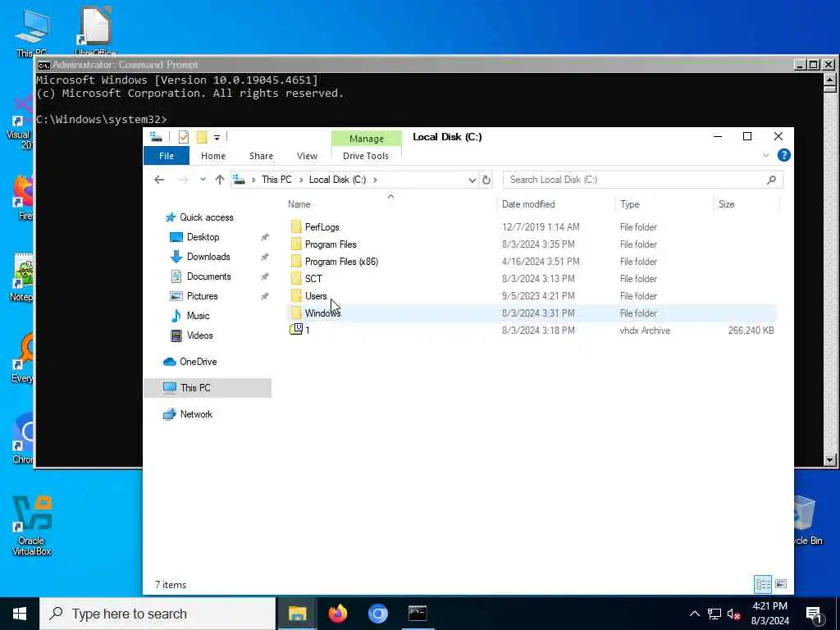Open Customize Quick Access Toolbar dropdown
This screenshot has height=630, width=840.
point(217,138)
